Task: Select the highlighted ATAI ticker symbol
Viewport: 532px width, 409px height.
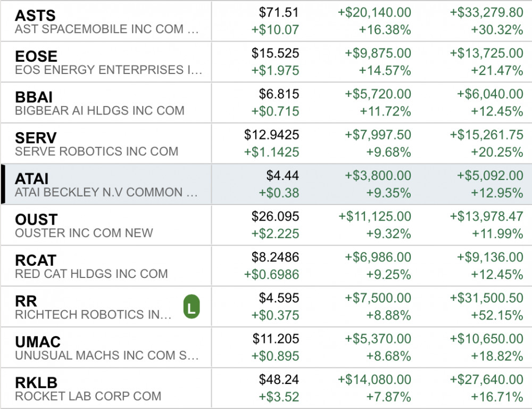Action: pos(32,179)
